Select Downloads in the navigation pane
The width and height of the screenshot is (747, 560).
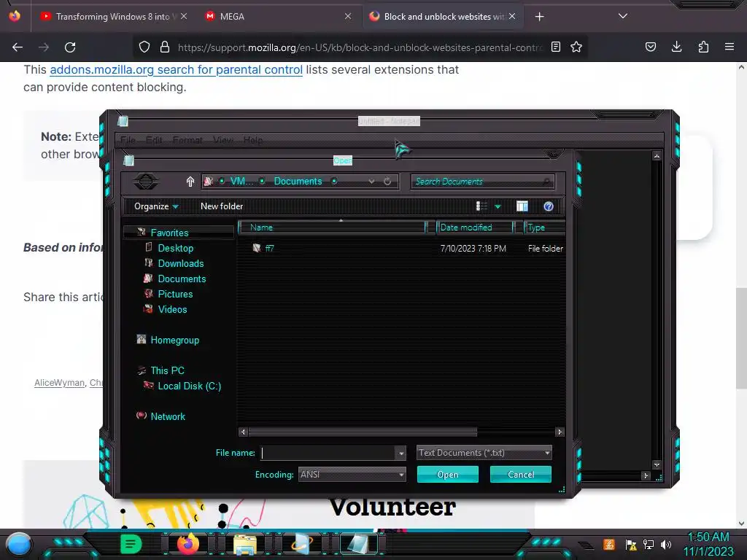(x=181, y=263)
